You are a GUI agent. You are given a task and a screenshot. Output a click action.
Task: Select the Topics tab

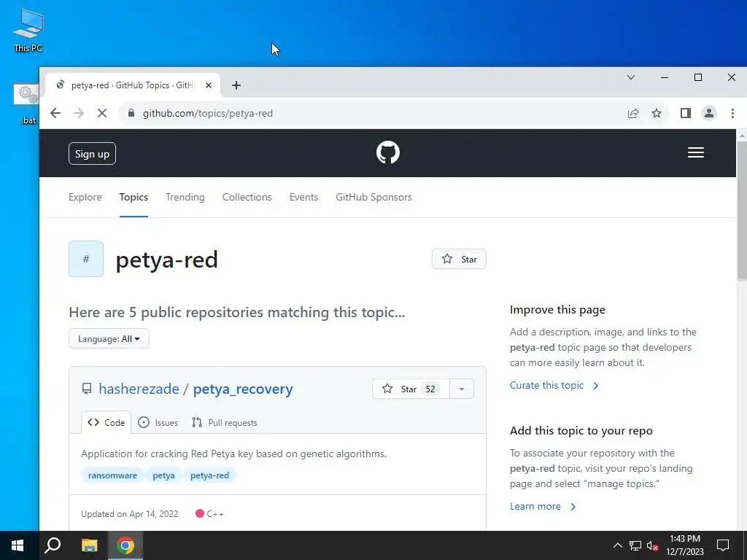[133, 197]
